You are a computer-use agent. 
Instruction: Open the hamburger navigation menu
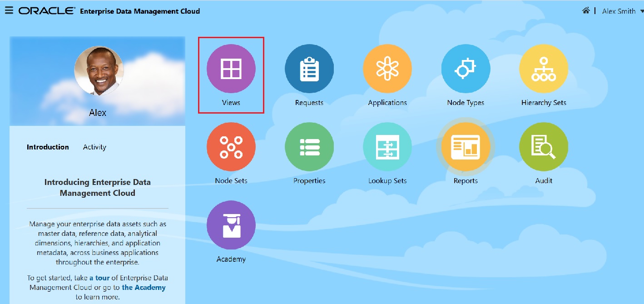(8, 11)
